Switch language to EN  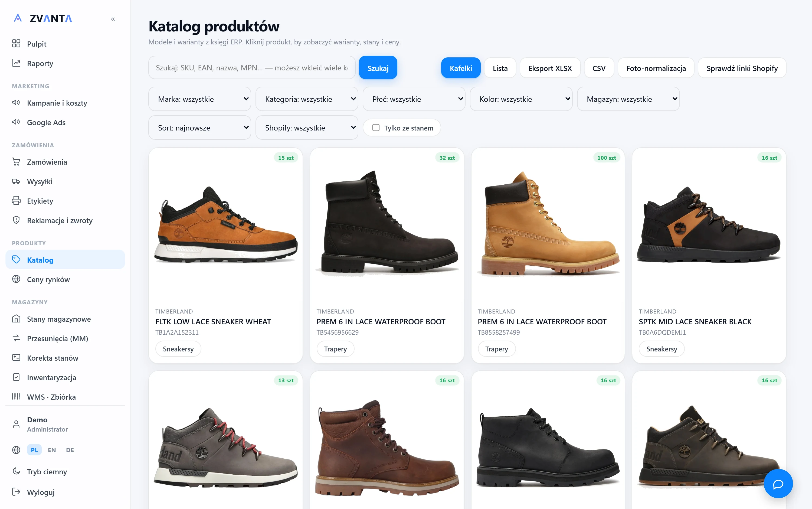point(52,450)
